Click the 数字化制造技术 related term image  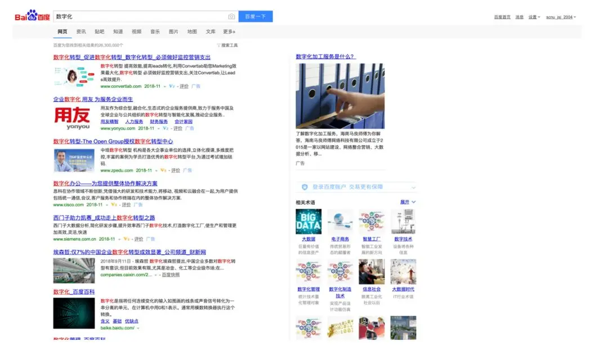(x=340, y=272)
